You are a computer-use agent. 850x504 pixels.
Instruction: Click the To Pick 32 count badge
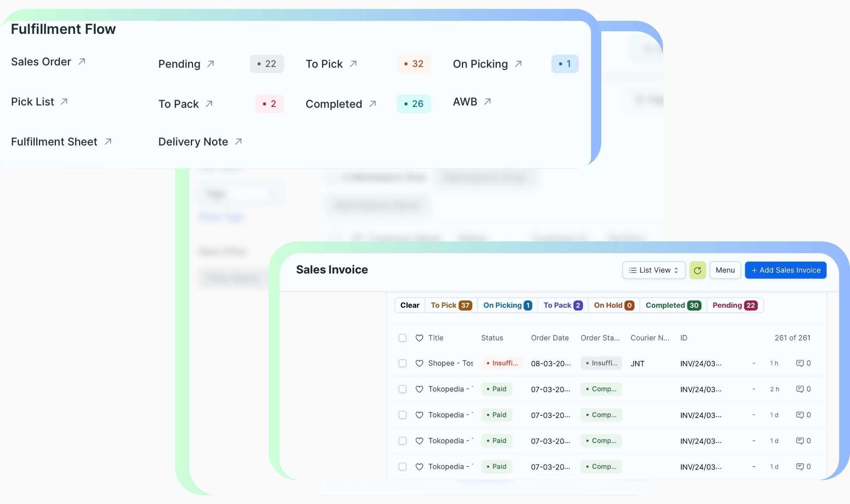tap(414, 64)
